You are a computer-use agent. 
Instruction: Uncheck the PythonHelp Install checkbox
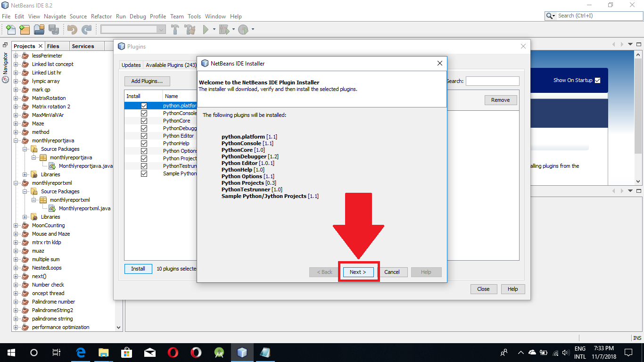tap(144, 144)
